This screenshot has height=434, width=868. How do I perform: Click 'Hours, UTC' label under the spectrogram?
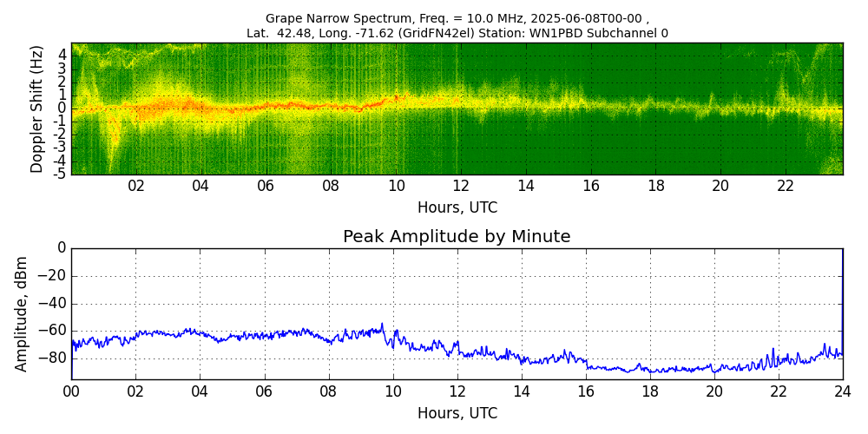tap(457, 208)
